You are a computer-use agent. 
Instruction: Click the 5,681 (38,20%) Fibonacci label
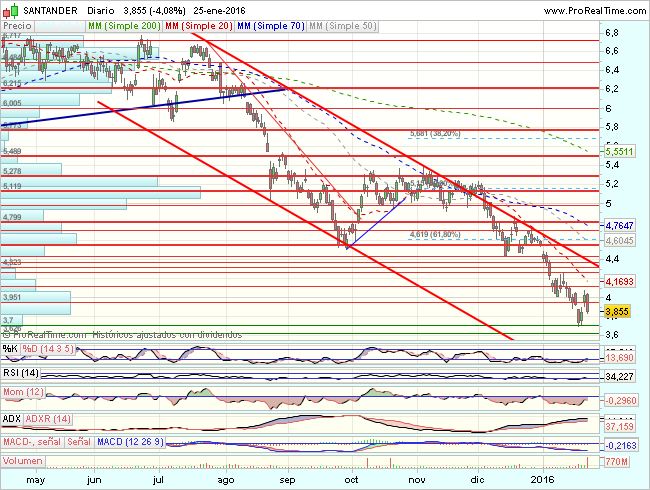435,133
